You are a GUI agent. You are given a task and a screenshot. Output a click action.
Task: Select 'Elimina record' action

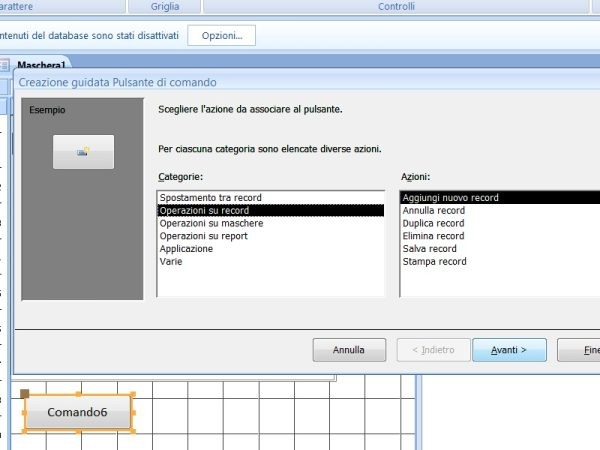coord(432,236)
